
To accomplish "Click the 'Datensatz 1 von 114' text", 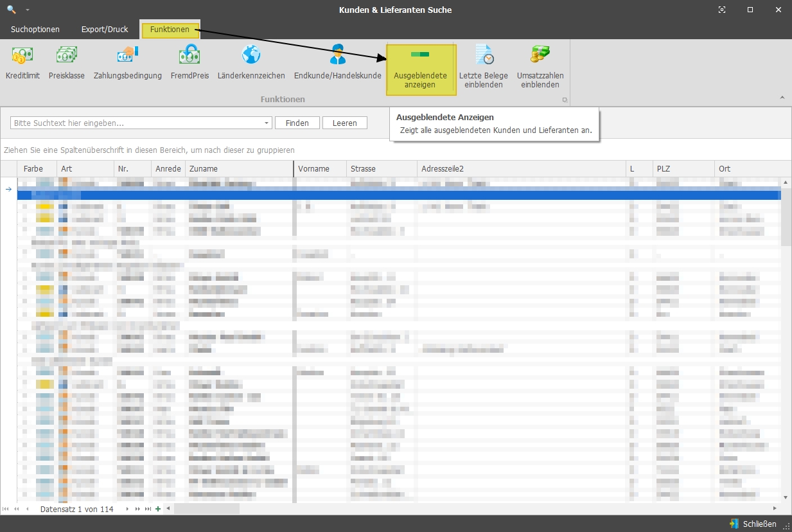I will point(76,509).
